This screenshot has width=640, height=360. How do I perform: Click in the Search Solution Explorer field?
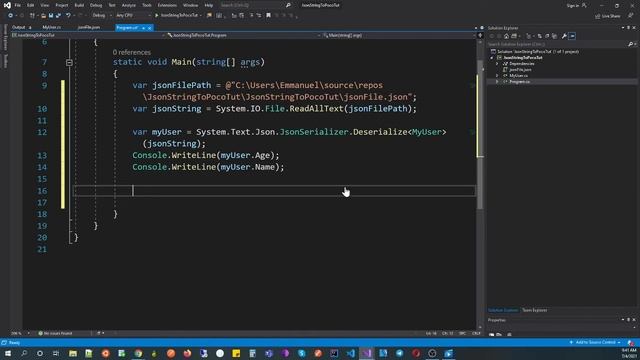(557, 44)
